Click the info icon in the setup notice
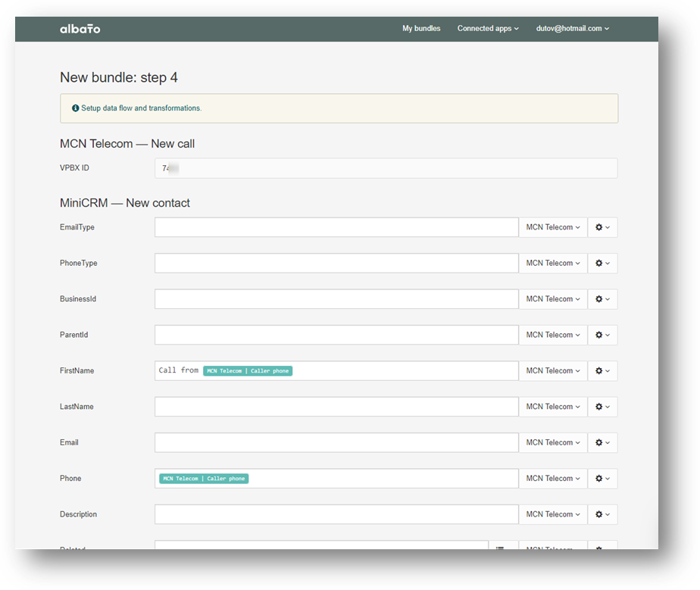The height and width of the screenshot is (590, 700). [76, 108]
